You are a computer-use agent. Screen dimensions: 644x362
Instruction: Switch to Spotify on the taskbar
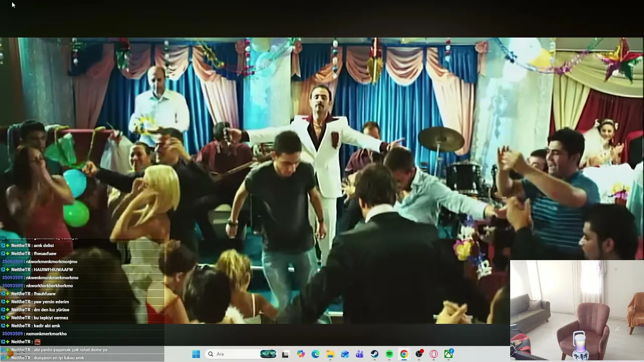coord(389,354)
